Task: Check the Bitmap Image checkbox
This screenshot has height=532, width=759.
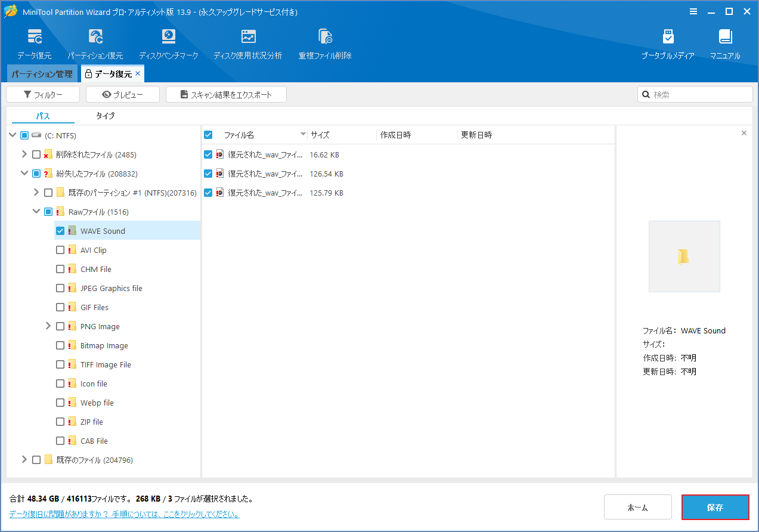Action: point(60,345)
